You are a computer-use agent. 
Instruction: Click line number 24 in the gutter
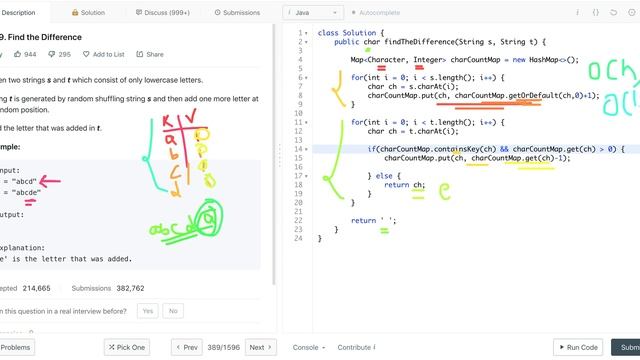298,238
